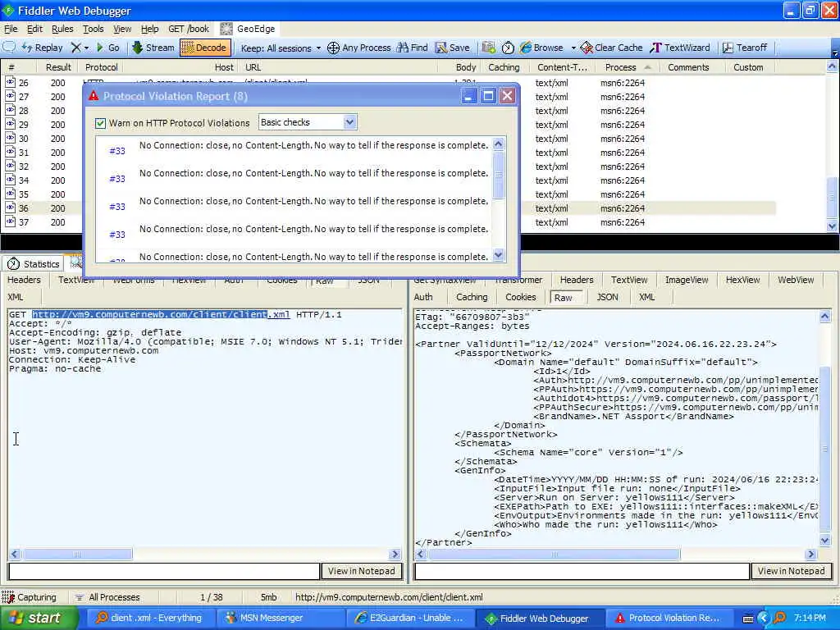Viewport: 840px width, 630px height.
Task: Click request search input field
Action: click(x=164, y=571)
